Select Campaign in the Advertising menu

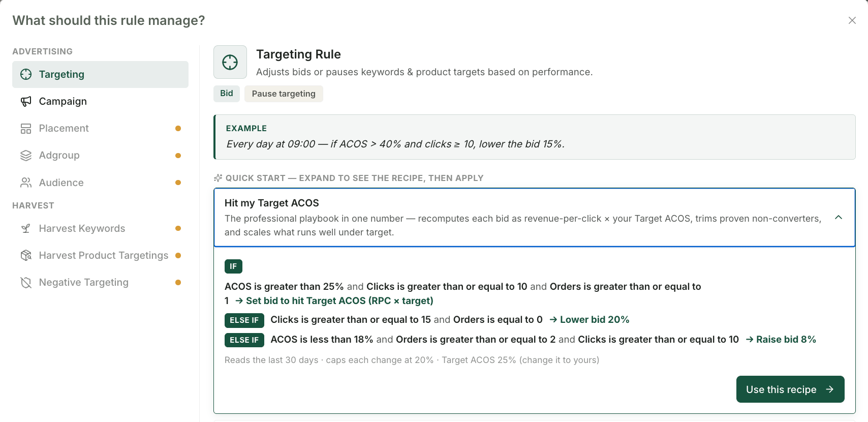click(x=100, y=101)
